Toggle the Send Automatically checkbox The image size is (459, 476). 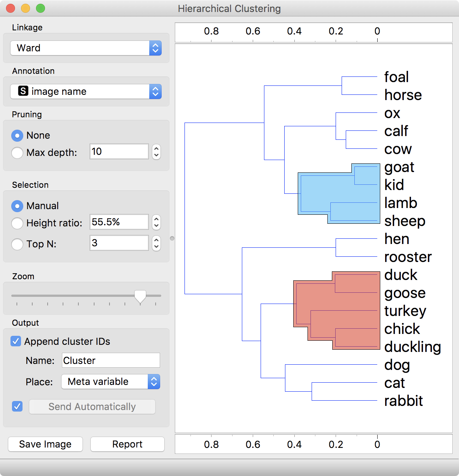coord(17,406)
